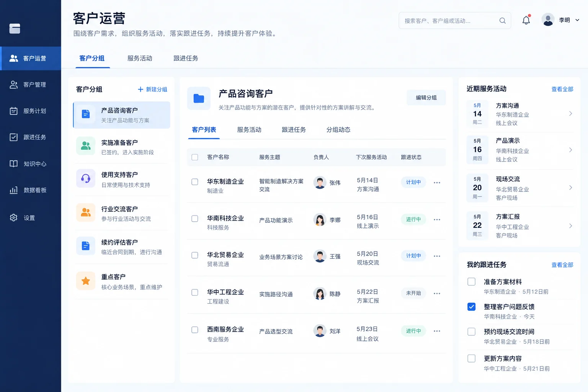
Task: Open the 分组动态 tab
Action: click(338, 130)
